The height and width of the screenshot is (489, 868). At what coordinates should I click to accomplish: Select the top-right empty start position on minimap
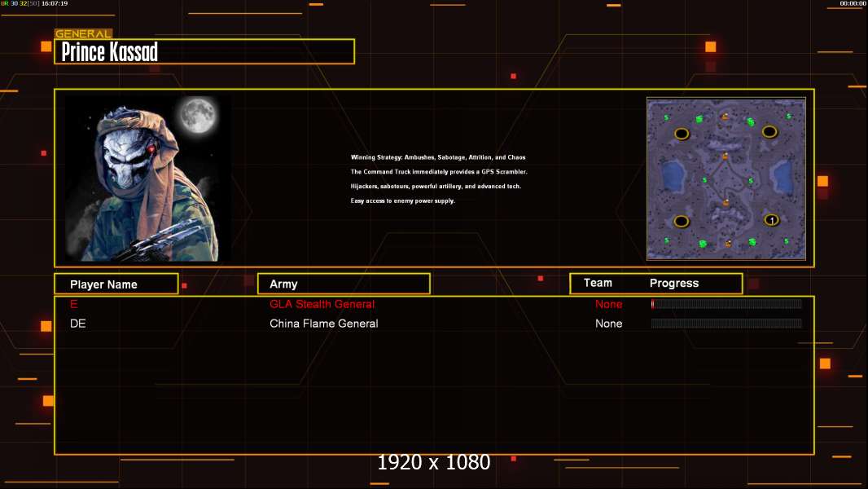769,132
